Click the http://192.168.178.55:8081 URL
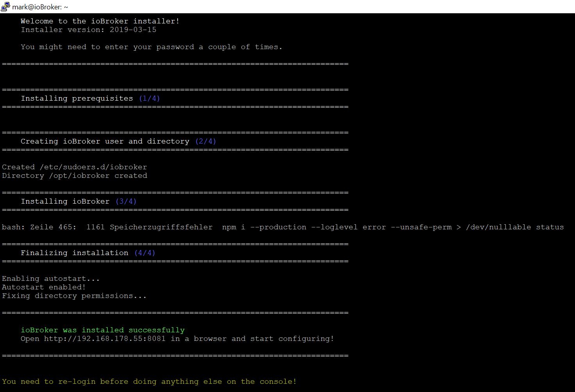 [105, 339]
